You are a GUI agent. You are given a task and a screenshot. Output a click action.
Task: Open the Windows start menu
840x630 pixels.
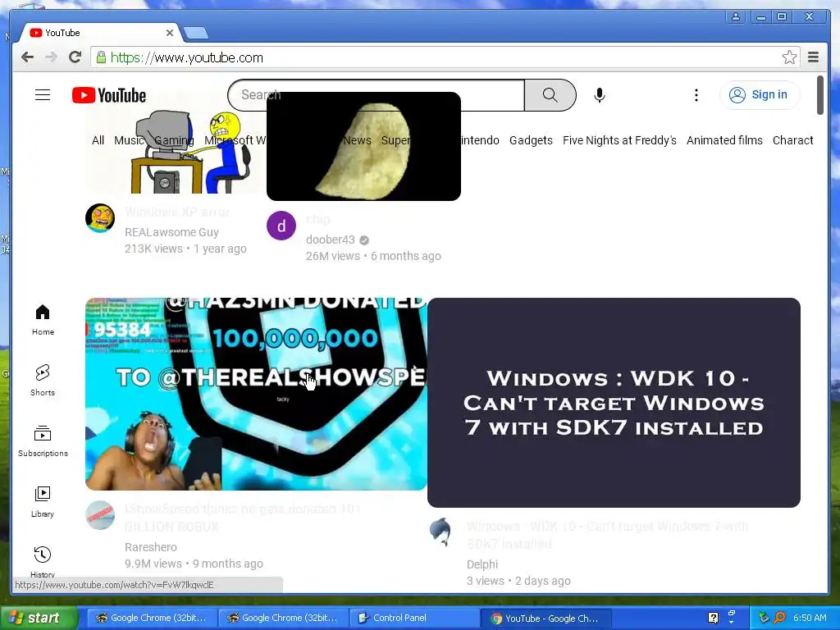click(39, 618)
